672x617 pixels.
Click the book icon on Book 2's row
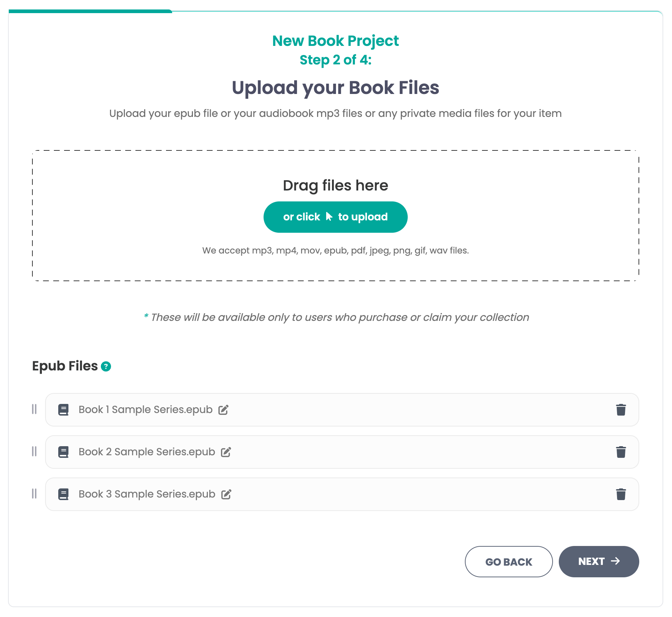[x=64, y=452]
